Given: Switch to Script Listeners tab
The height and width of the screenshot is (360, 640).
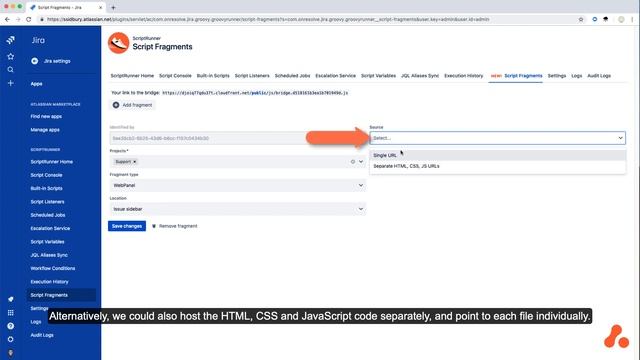Looking at the screenshot, I should (x=252, y=76).
